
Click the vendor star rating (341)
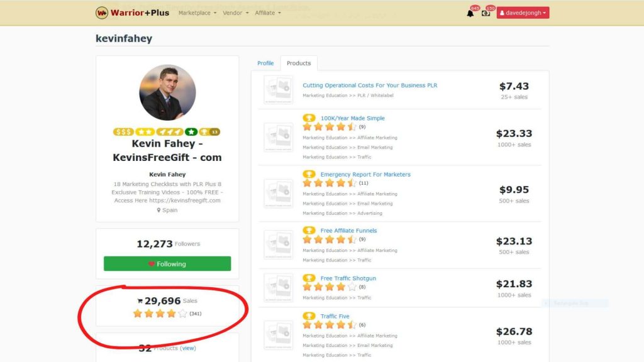(x=167, y=314)
